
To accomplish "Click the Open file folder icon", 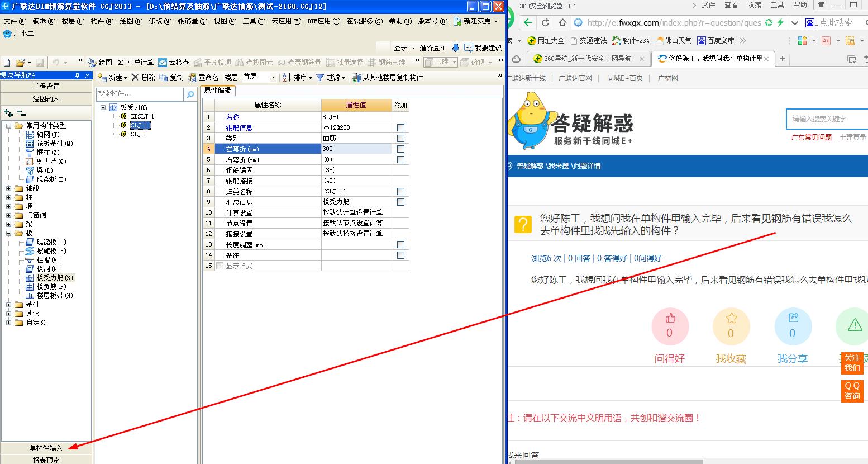I will click(20, 63).
